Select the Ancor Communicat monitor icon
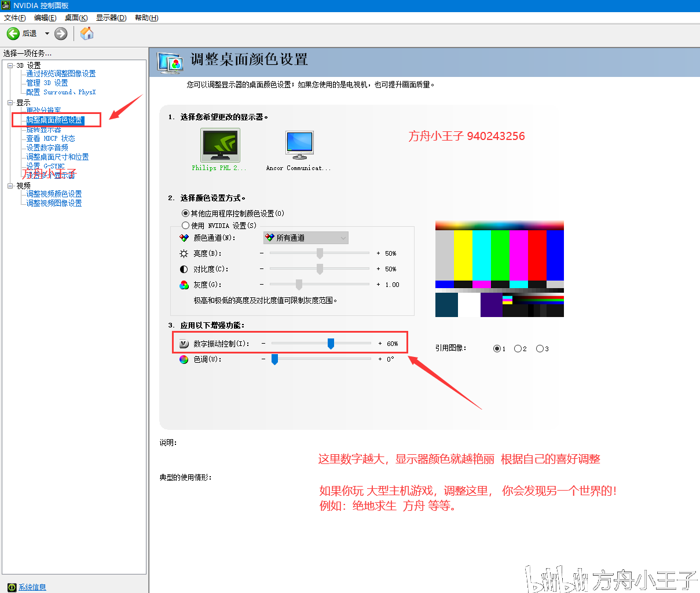 point(299,145)
